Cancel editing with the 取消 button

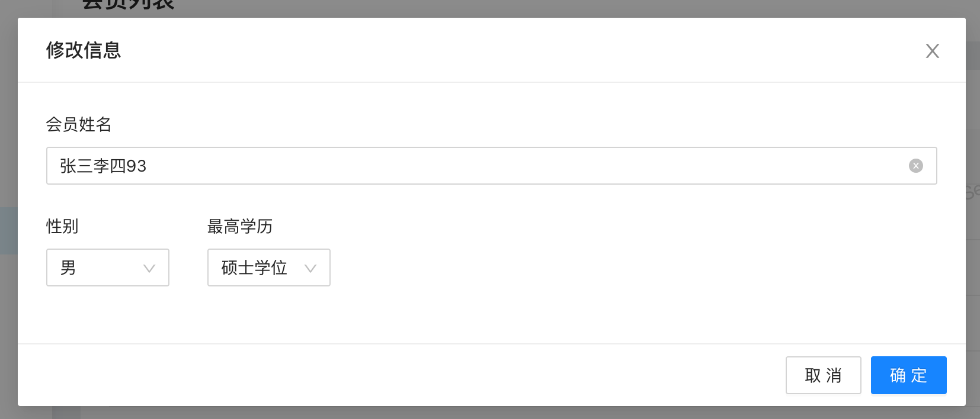824,375
